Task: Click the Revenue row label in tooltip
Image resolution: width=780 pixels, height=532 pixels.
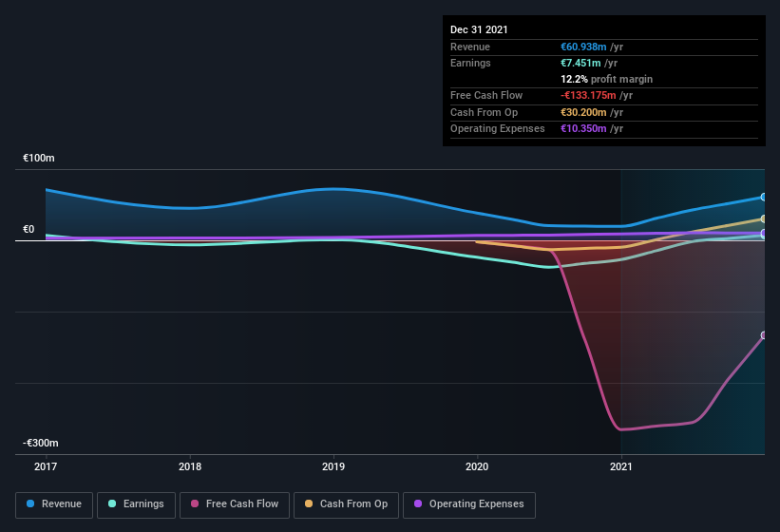Action: click(x=470, y=47)
